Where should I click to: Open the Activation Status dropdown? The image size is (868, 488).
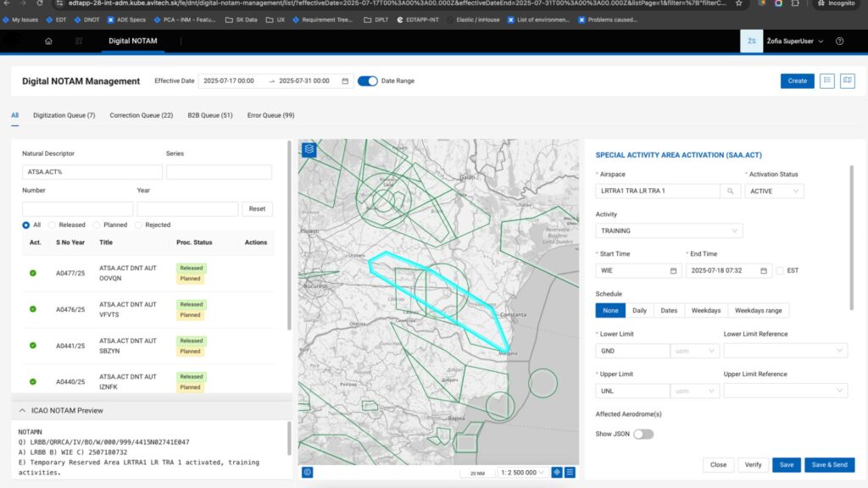click(774, 191)
